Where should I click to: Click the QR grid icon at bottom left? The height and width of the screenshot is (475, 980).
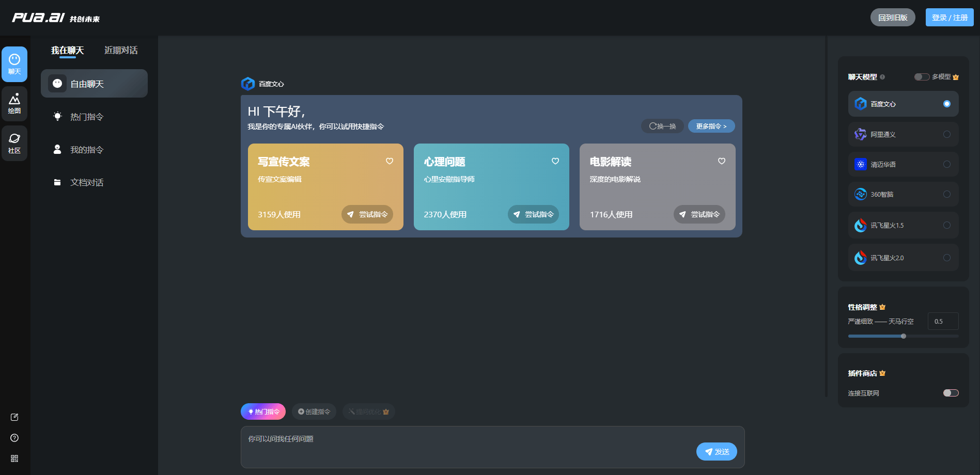click(14, 458)
